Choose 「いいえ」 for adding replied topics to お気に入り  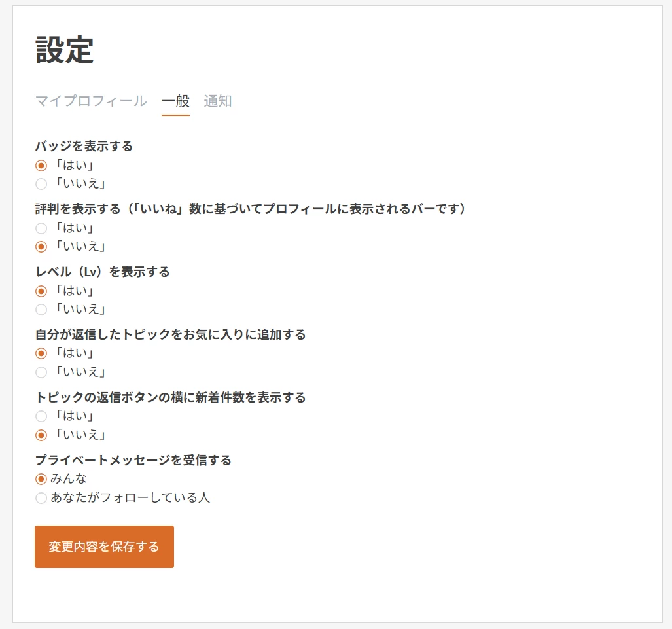pos(41,372)
